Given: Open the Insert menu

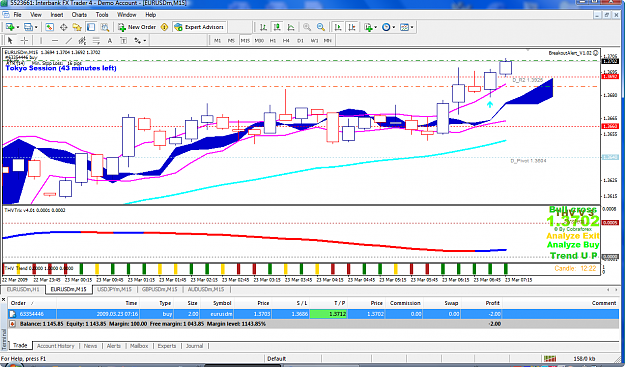Looking at the screenshot, I should coord(57,15).
